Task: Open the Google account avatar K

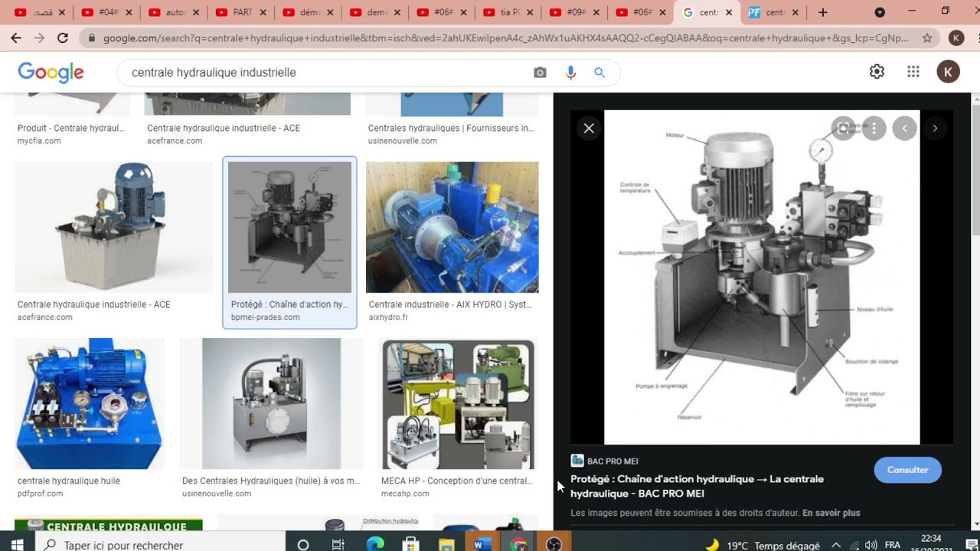Action: [948, 72]
